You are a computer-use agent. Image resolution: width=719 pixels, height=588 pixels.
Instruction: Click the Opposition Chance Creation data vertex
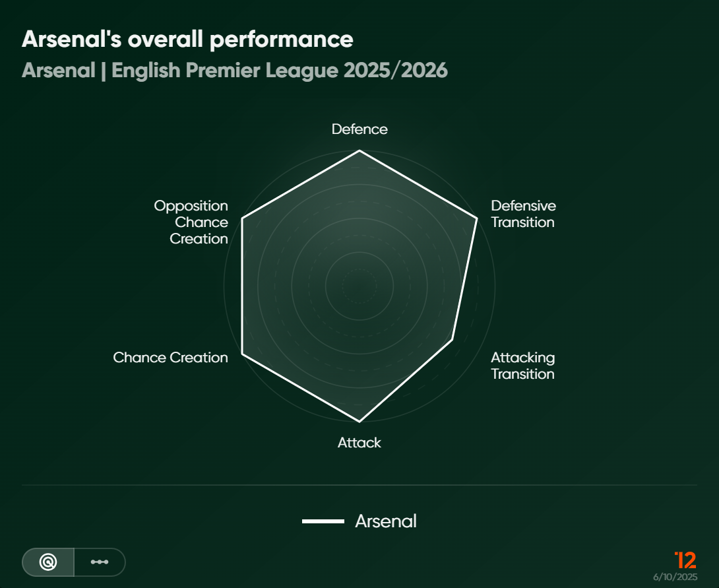242,218
